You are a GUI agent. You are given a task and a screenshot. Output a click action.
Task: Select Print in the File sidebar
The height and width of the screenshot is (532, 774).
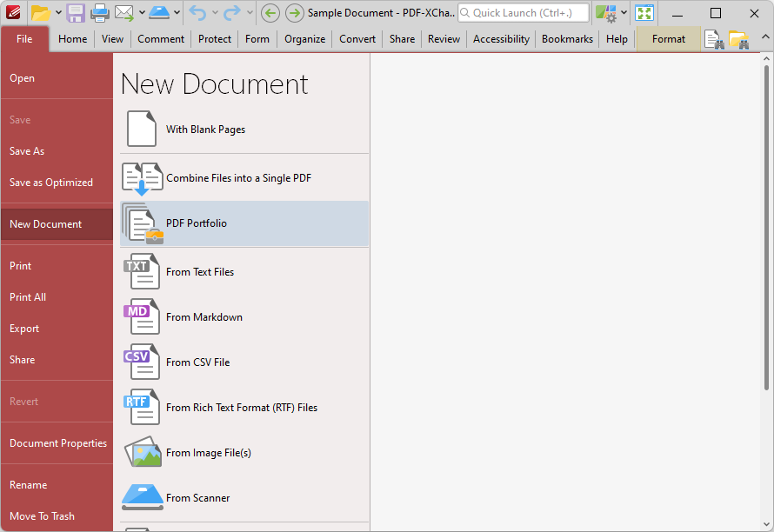tap(57, 265)
